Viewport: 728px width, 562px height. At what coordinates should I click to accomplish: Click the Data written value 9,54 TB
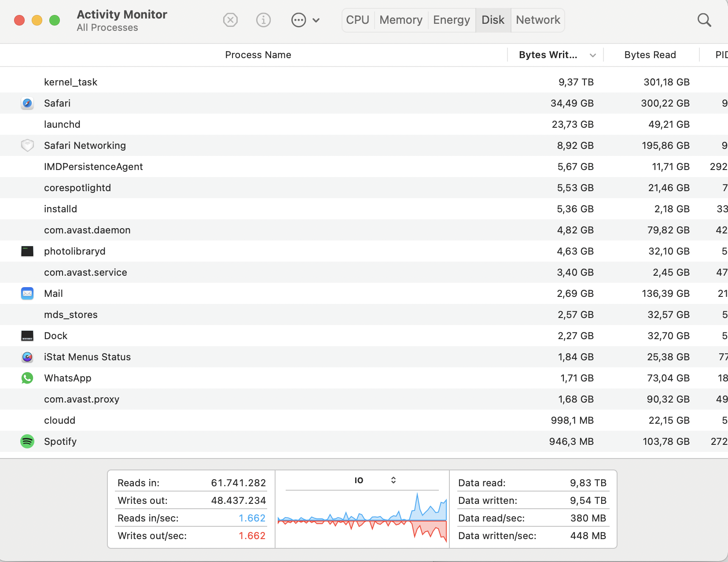588,500
